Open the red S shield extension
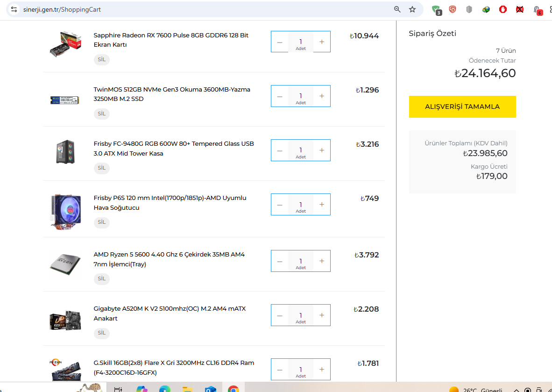 pyautogui.click(x=453, y=9)
